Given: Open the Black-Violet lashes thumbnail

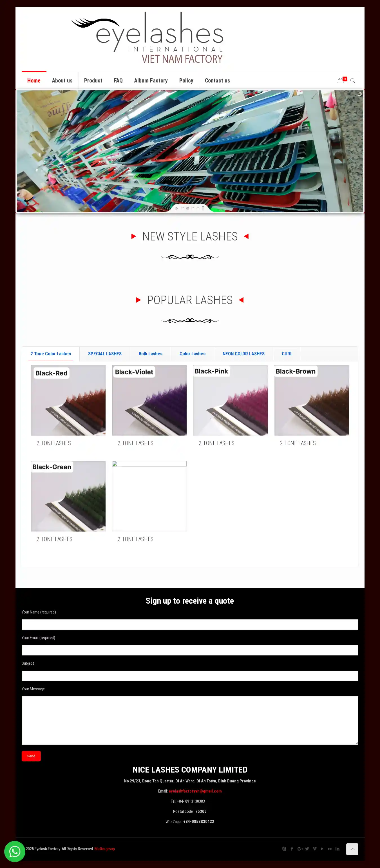Looking at the screenshot, I should (149, 400).
